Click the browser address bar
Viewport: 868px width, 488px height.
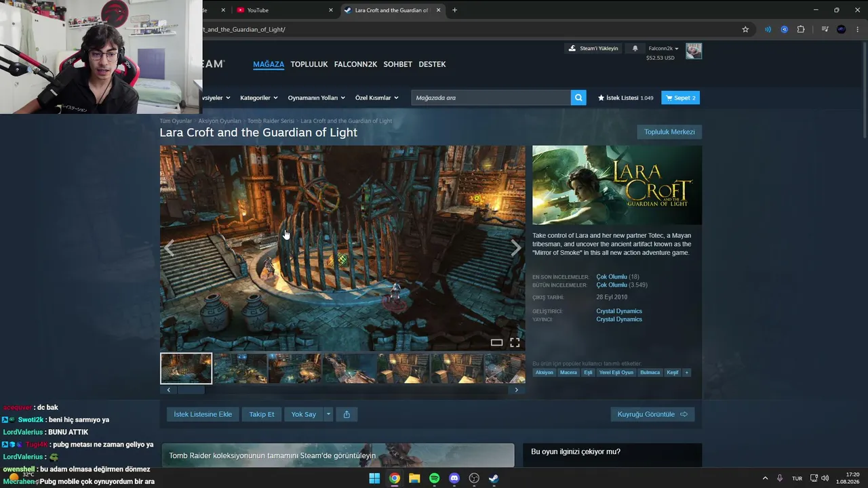468,29
